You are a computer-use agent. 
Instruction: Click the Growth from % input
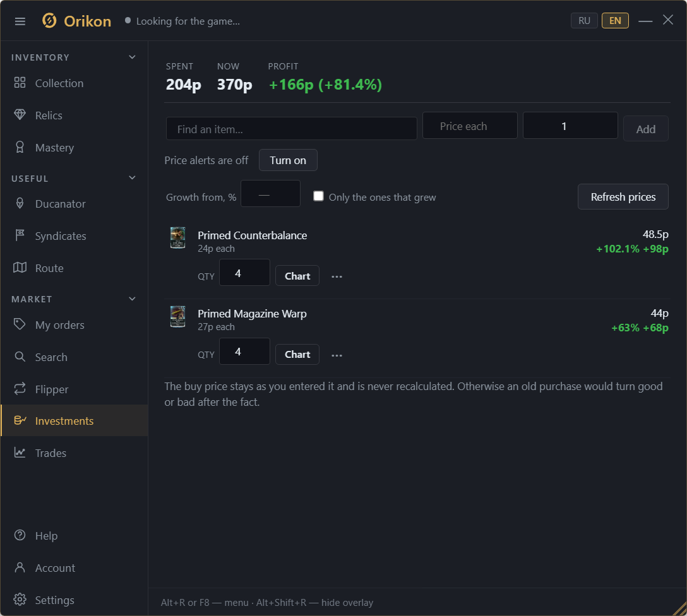pyautogui.click(x=270, y=194)
